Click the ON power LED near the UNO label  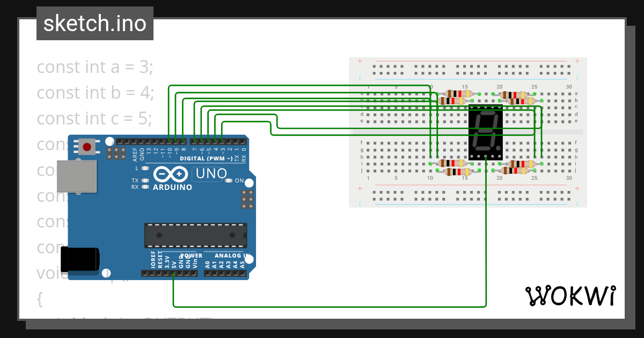pos(229,180)
